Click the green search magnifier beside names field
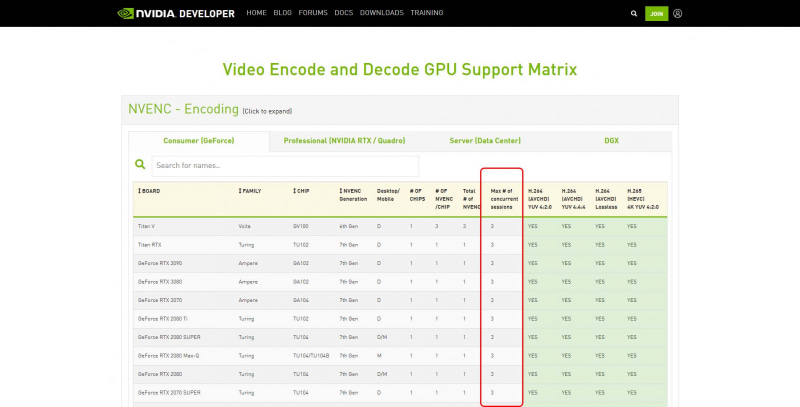The image size is (800, 407). tap(140, 164)
